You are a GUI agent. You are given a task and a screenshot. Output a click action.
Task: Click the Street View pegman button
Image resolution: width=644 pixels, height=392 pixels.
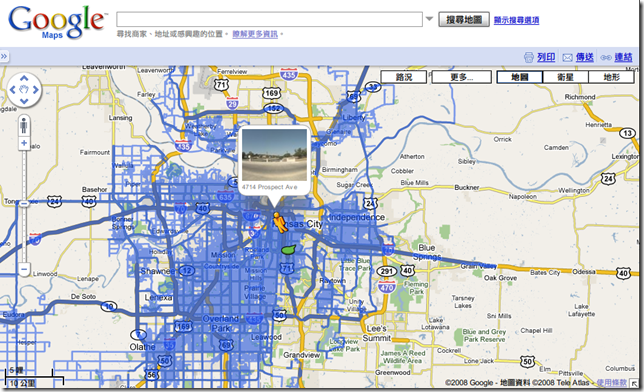click(x=24, y=126)
